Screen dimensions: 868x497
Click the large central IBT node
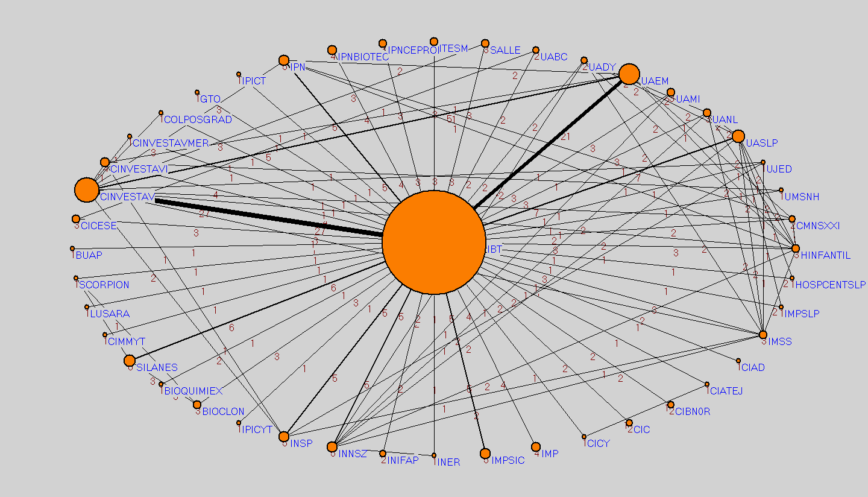coord(434,242)
